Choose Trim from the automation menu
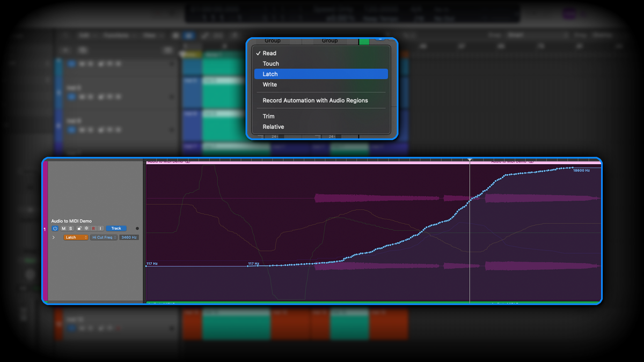644x362 pixels. (268, 116)
